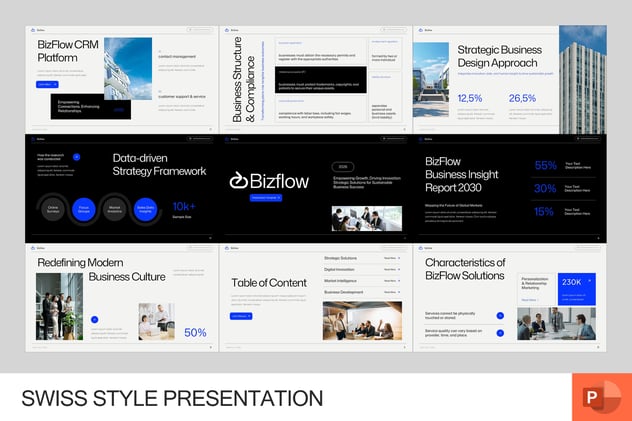Click the 'BizFlow Business Insight Report 2030' title
The height and width of the screenshot is (421, 632).
462,174
